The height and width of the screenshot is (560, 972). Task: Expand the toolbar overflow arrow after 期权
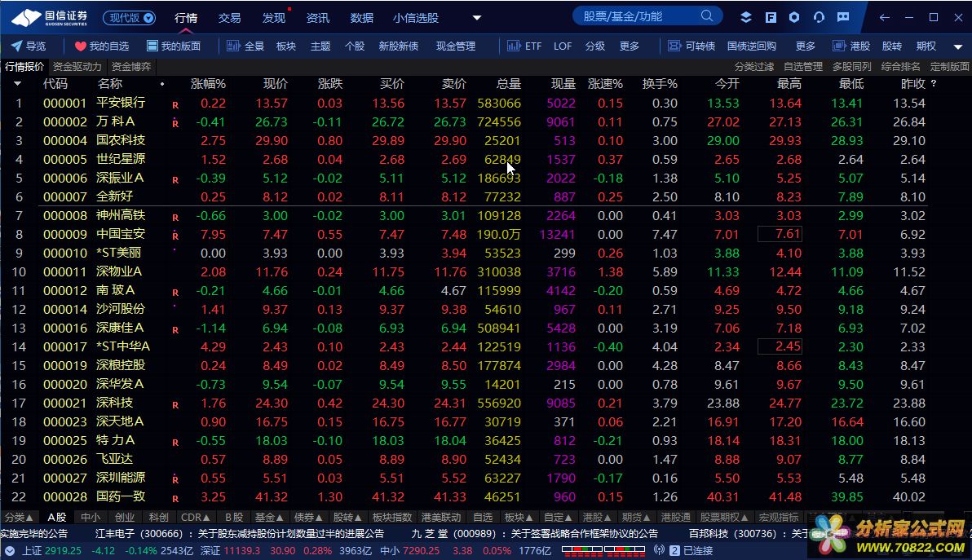tap(958, 46)
